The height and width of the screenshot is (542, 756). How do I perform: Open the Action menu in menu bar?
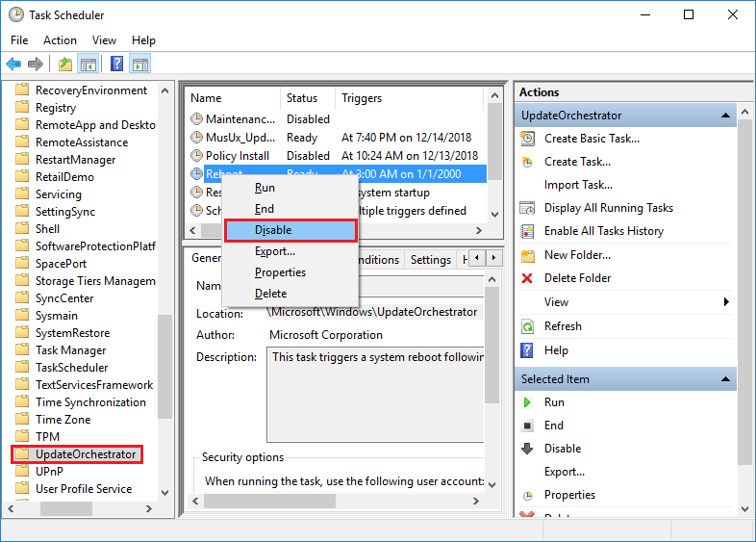point(60,40)
